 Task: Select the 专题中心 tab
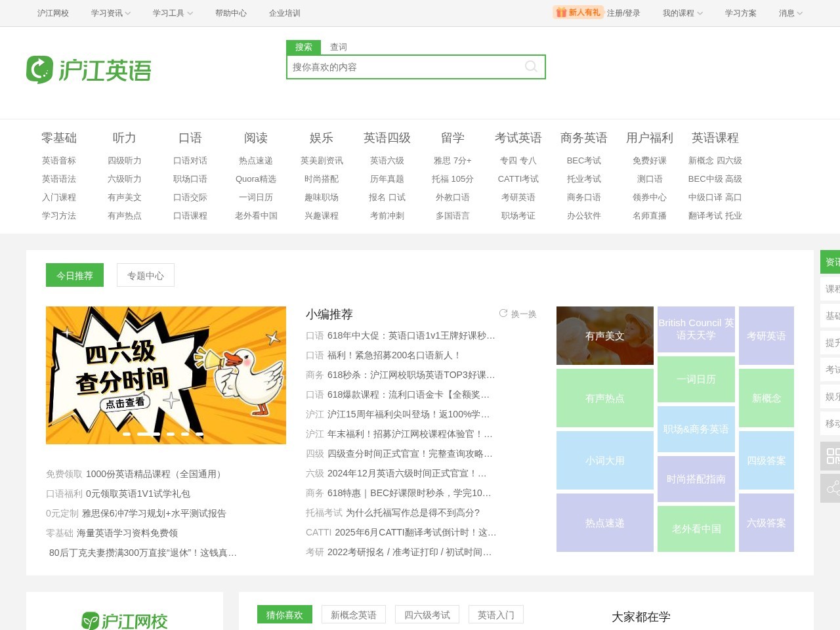click(x=145, y=275)
